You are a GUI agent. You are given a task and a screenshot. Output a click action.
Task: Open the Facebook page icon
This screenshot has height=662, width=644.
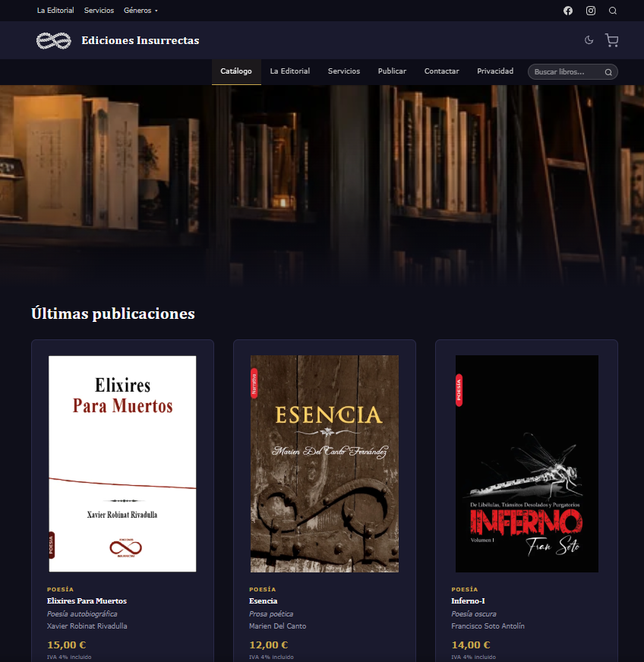[x=568, y=11]
